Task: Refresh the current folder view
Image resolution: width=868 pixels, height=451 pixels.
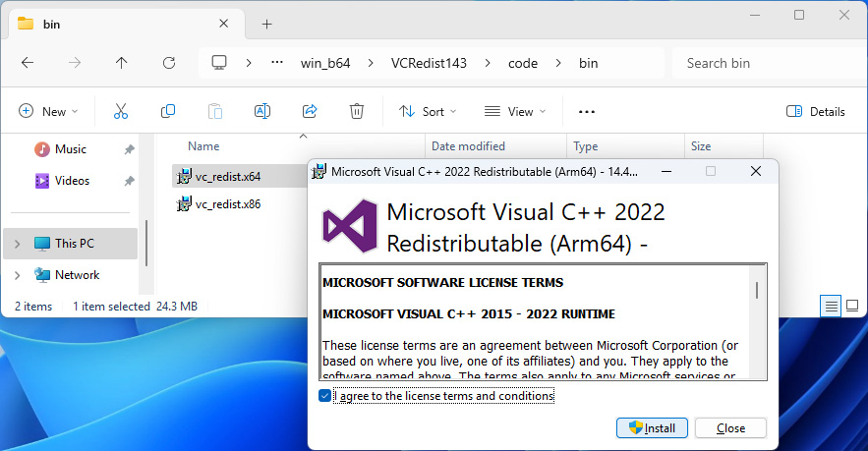Action: tap(169, 63)
